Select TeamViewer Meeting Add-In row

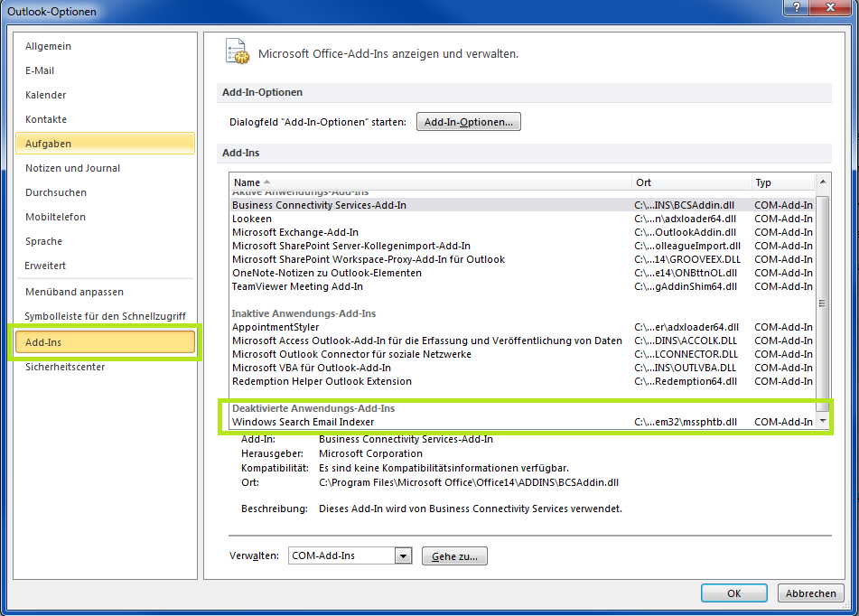[522, 286]
